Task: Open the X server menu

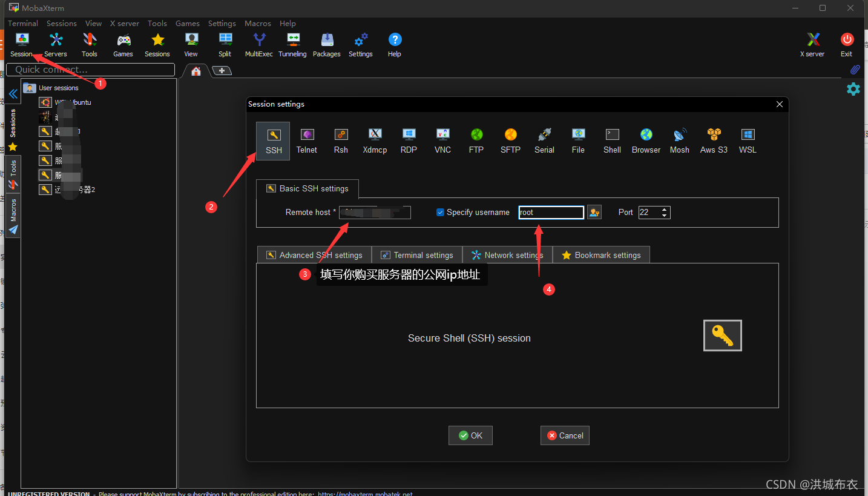Action: point(125,24)
